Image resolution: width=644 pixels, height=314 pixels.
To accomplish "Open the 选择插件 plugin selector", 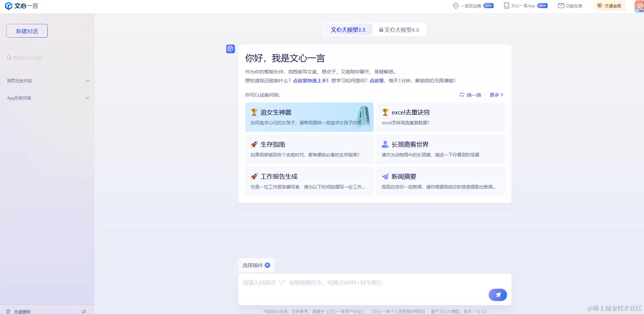I will (x=256, y=265).
